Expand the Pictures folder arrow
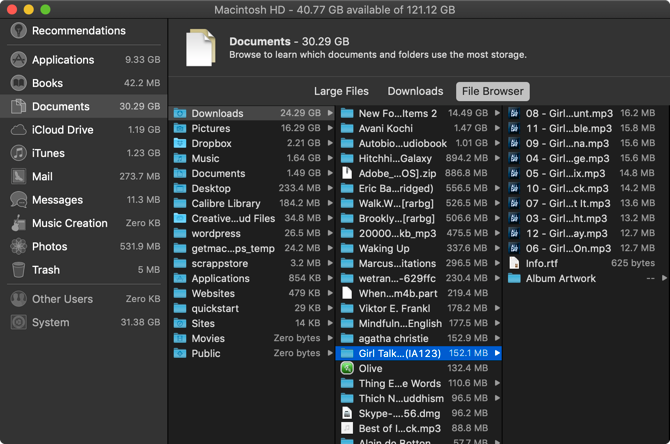670x444 pixels. pos(330,129)
